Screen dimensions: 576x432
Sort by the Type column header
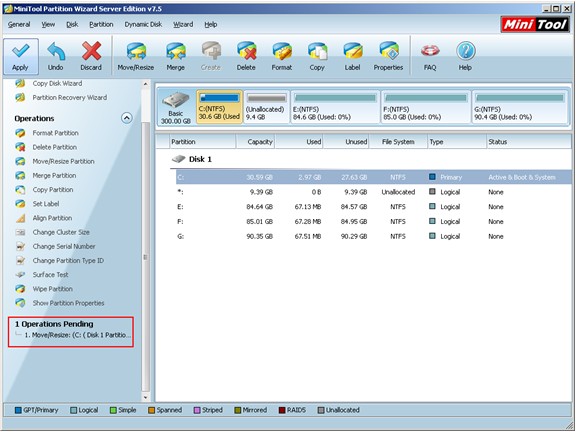tap(457, 142)
